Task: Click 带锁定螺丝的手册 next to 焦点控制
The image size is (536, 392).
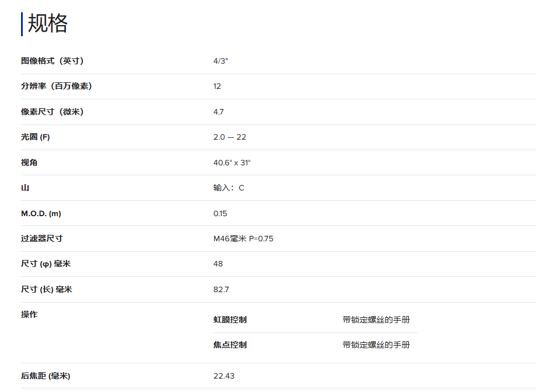Action: pos(376,345)
